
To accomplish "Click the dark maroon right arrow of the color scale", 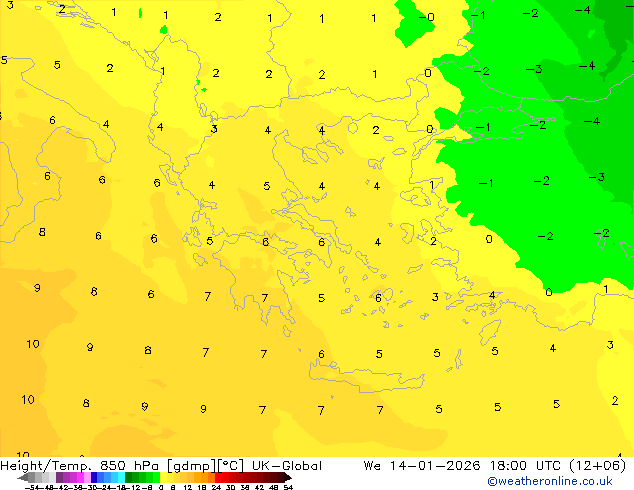I will 288,477.
